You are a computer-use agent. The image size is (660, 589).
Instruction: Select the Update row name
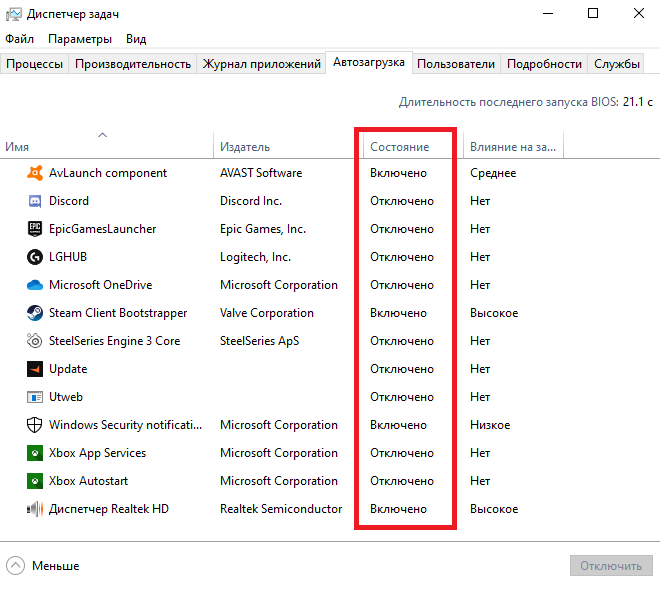pos(68,369)
